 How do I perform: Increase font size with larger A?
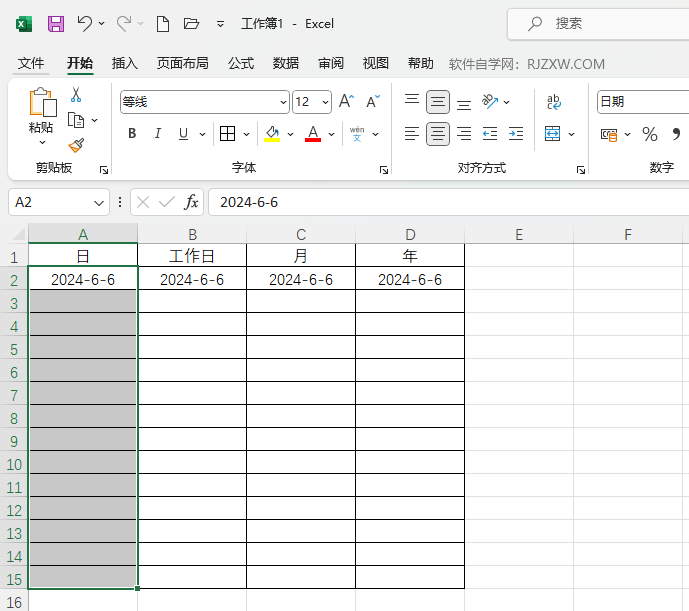pos(346,102)
